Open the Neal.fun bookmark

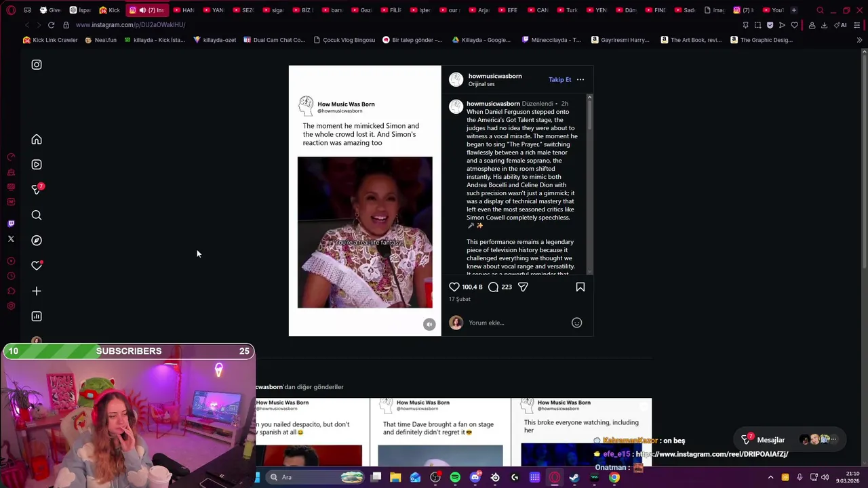(x=100, y=40)
